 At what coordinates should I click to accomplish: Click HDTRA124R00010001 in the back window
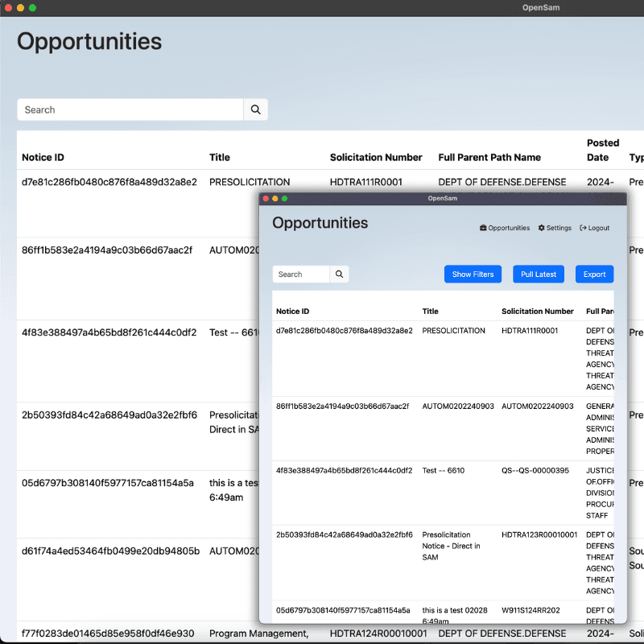378,634
